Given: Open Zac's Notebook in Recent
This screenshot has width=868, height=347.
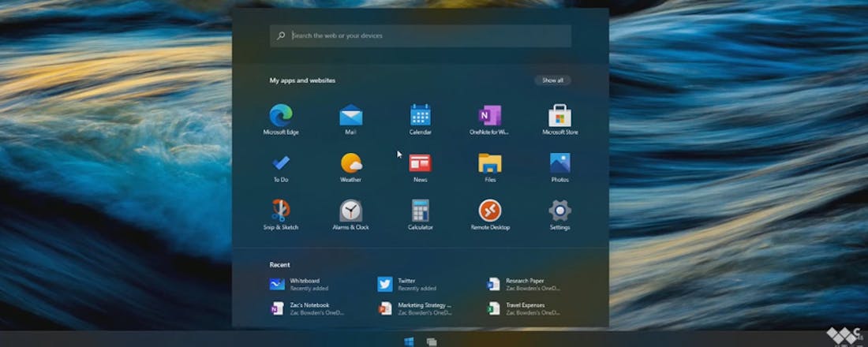Looking at the screenshot, I should click(307, 308).
